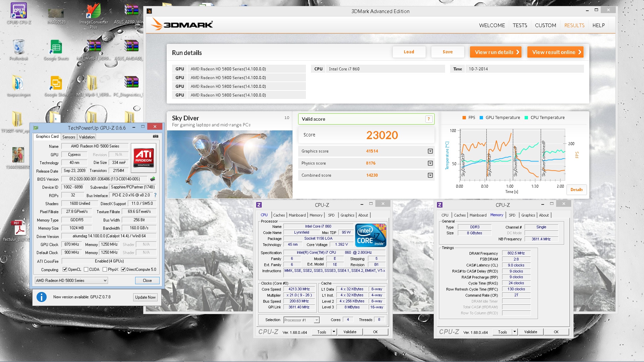Open the CUSTOM section in 3DMark
The width and height of the screenshot is (644, 362).
pos(545,25)
